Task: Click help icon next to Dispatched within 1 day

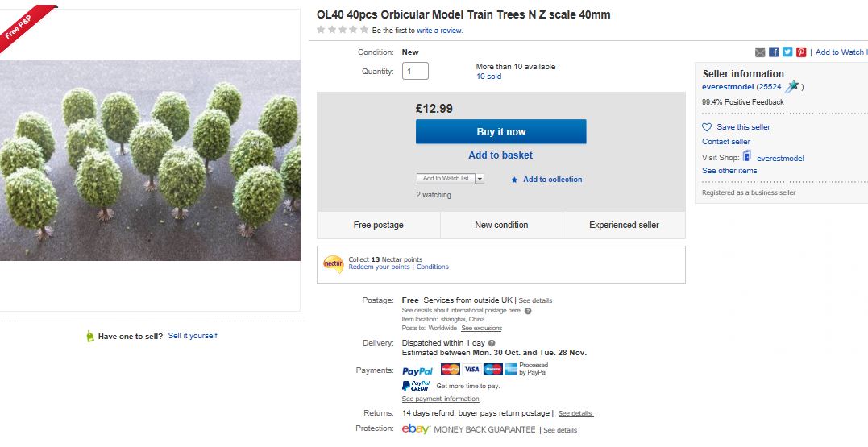Action: [492, 343]
